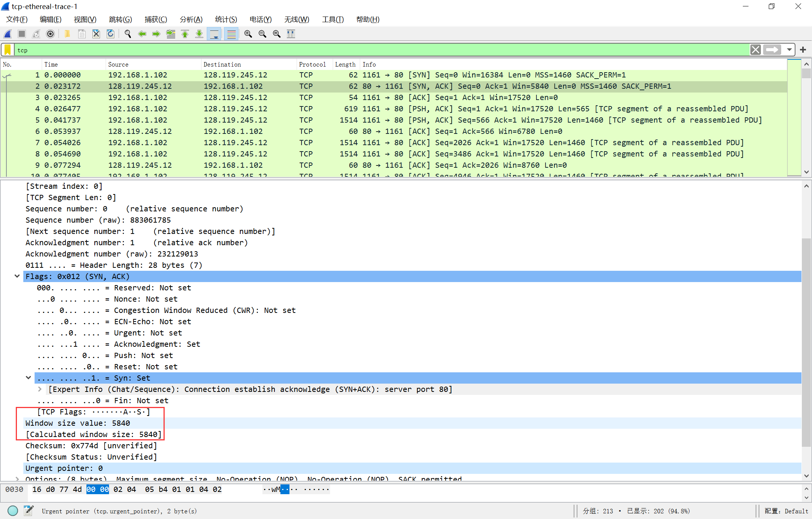
Task: Open expert information circle in status bar
Action: [x=13, y=511]
